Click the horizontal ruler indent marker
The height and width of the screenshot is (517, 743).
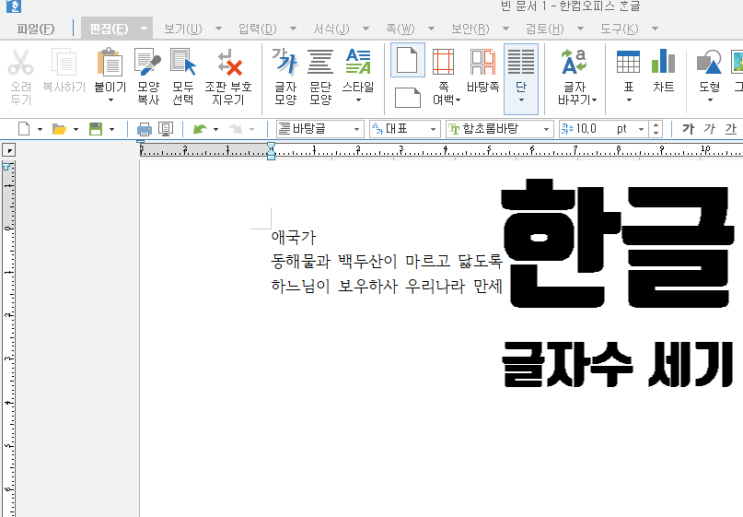[x=271, y=151]
